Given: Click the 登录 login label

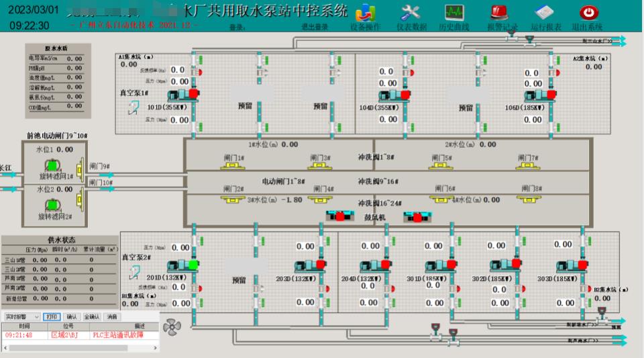Looking at the screenshot, I should pos(237,28).
